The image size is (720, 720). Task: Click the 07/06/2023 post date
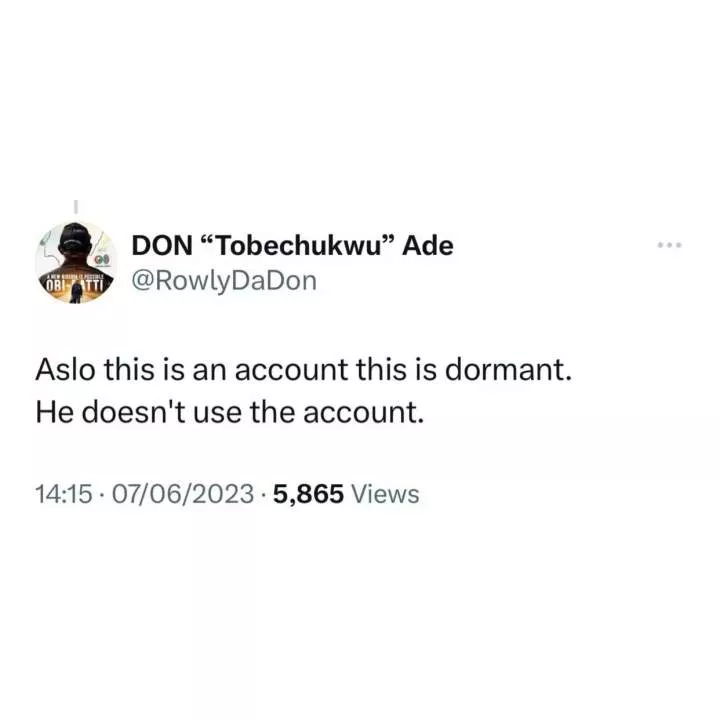[x=183, y=494]
